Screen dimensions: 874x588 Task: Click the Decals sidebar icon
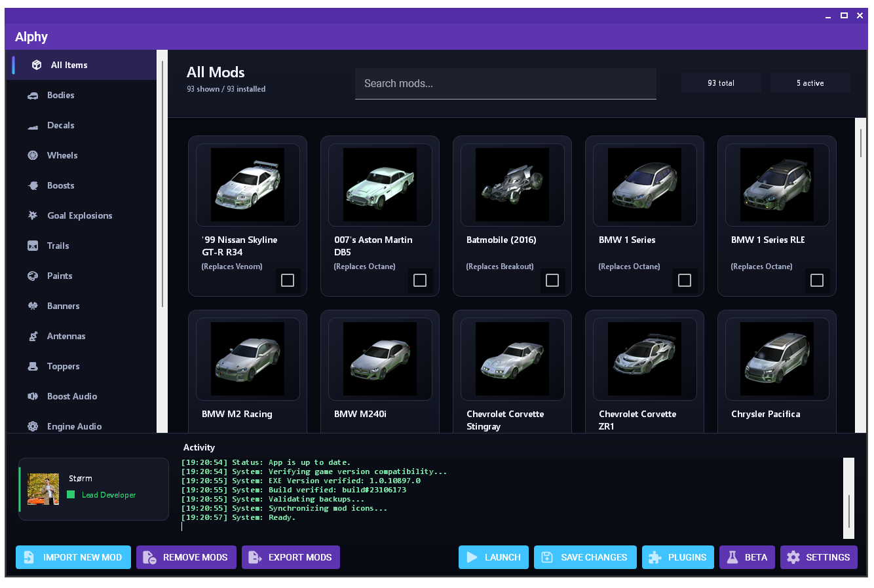tap(33, 126)
